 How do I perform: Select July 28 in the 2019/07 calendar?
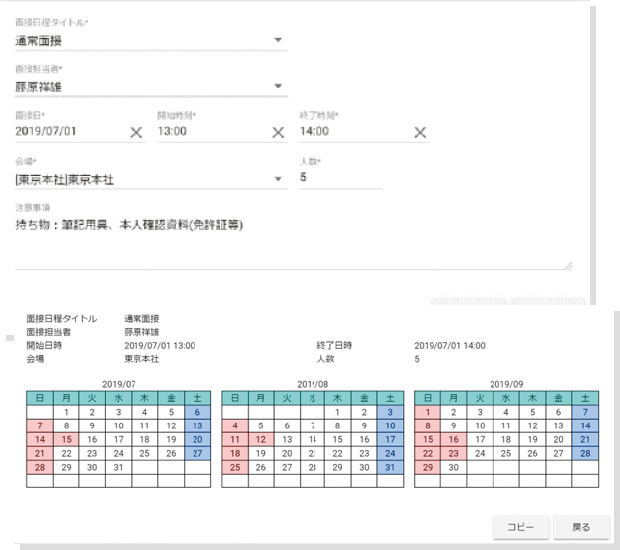coord(40,467)
